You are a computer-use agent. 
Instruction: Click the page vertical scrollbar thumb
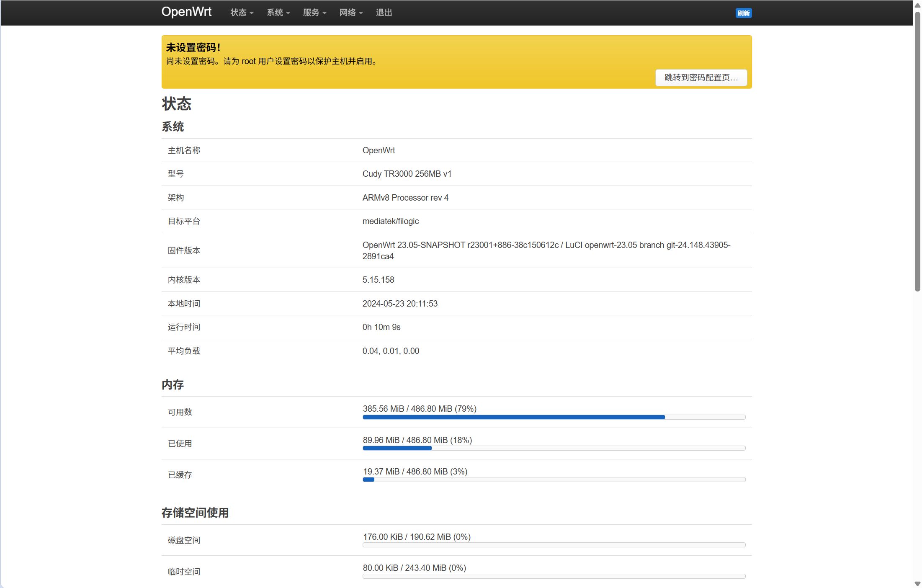[917, 151]
